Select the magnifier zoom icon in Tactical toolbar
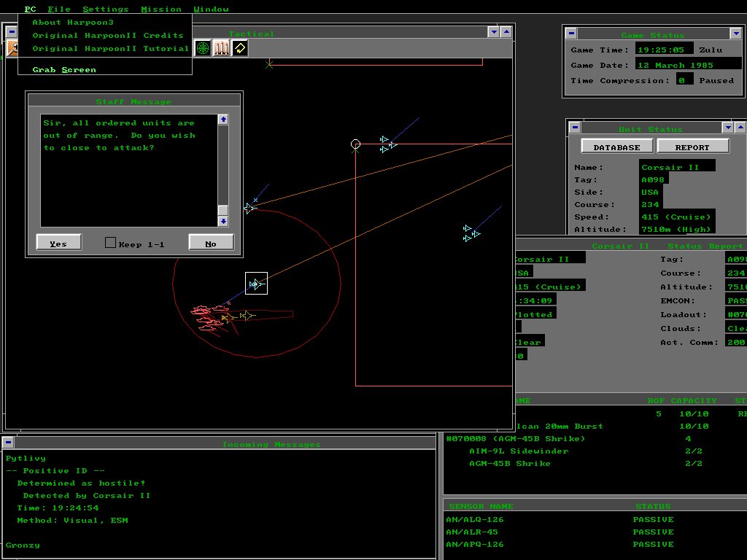Viewport: 747px width, 560px height. (12, 48)
